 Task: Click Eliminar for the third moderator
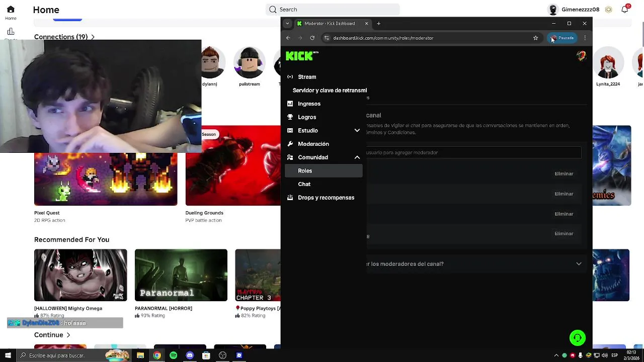pyautogui.click(x=564, y=214)
